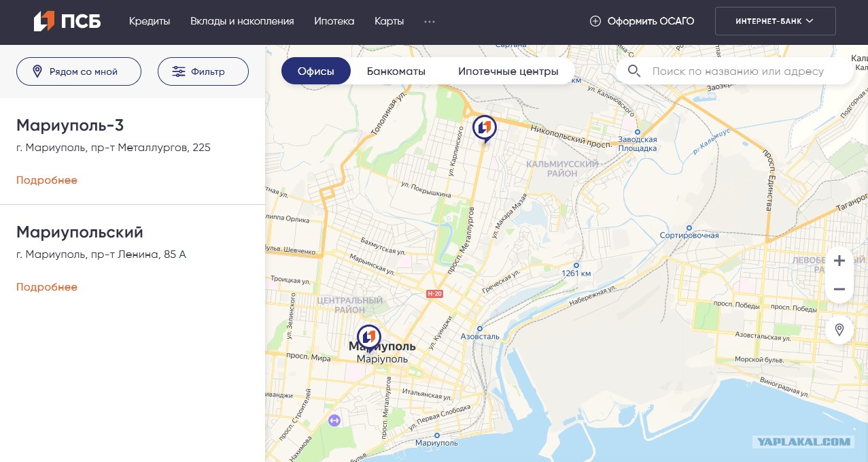Click the ПСБ logo in the header
The height and width of the screenshot is (462, 868).
tap(67, 21)
